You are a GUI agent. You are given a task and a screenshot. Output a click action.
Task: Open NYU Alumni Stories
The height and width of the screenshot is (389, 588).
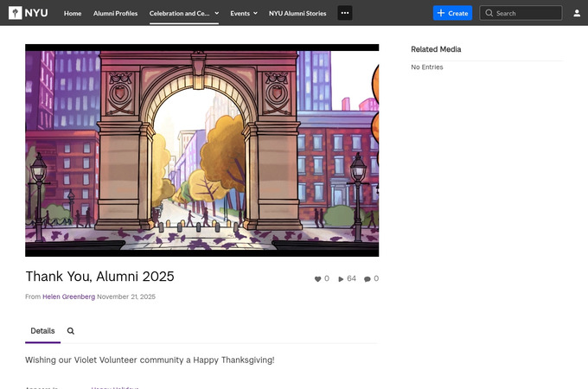[297, 13]
